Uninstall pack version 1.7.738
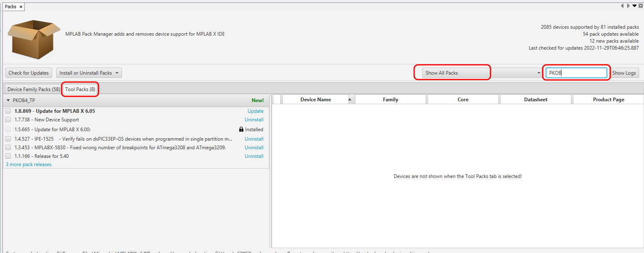 point(254,120)
